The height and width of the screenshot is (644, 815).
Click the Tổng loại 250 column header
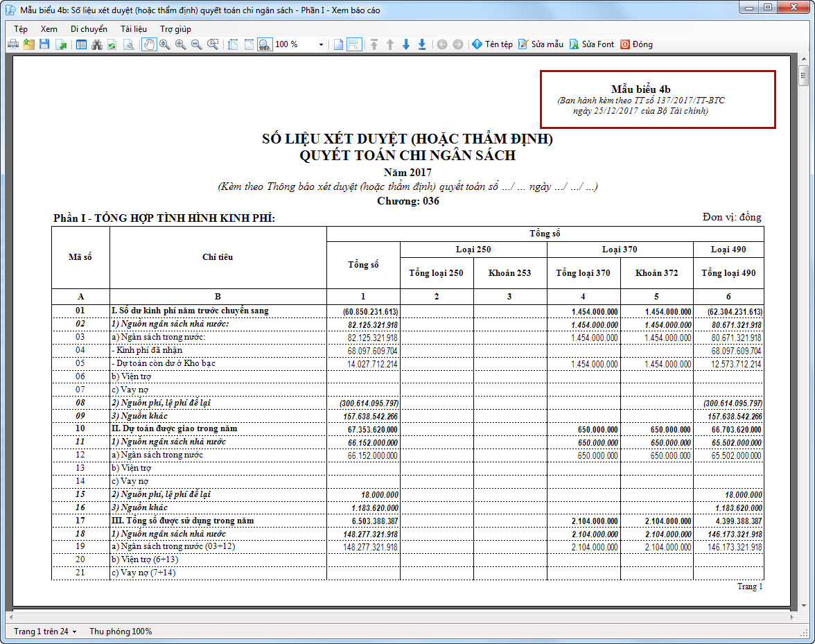pos(436,273)
